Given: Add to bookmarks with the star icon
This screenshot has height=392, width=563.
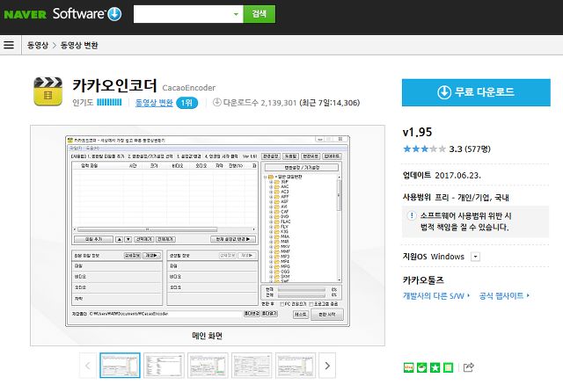Looking at the screenshot, I should pyautogui.click(x=435, y=367).
